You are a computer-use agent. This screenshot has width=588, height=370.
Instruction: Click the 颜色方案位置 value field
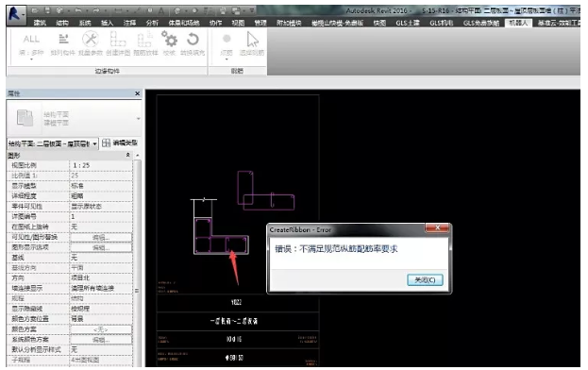coord(101,319)
